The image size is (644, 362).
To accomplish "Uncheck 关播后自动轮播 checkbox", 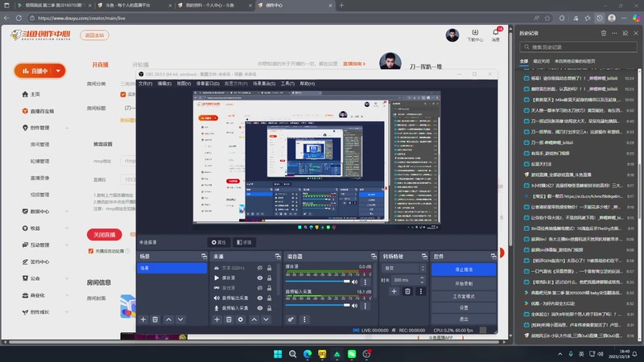I will coord(91,251).
